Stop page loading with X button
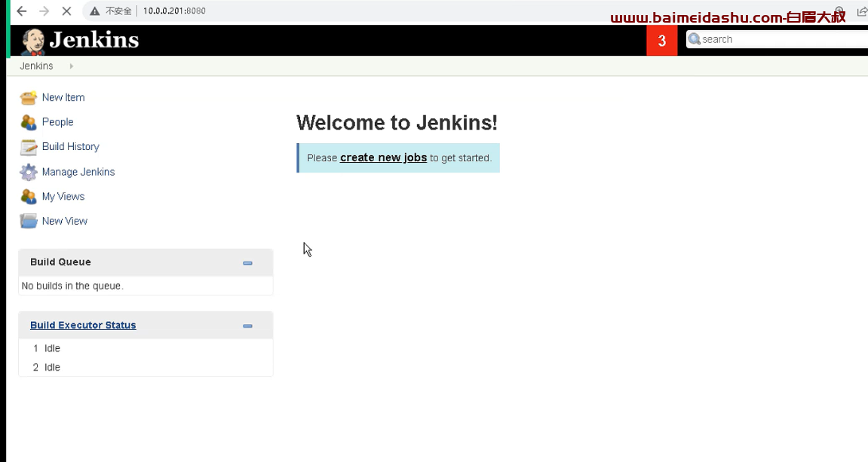The width and height of the screenshot is (868, 462). 66,11
